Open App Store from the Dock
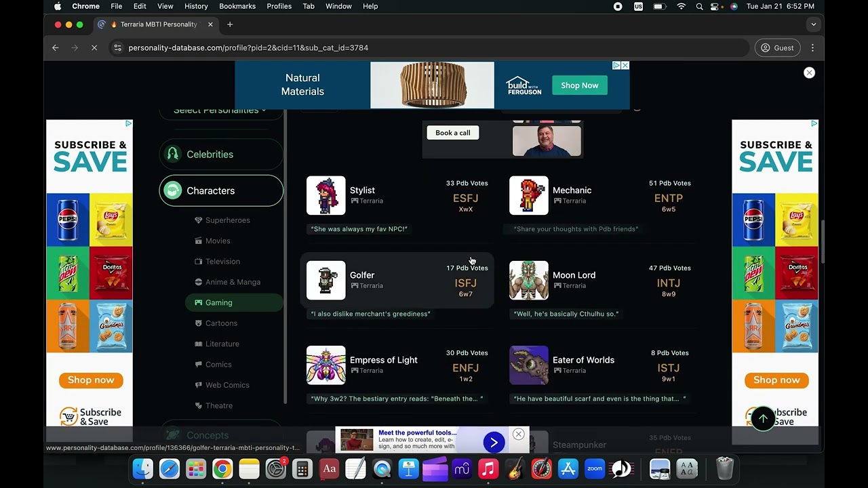Viewport: 868px width, 488px height. [568, 469]
